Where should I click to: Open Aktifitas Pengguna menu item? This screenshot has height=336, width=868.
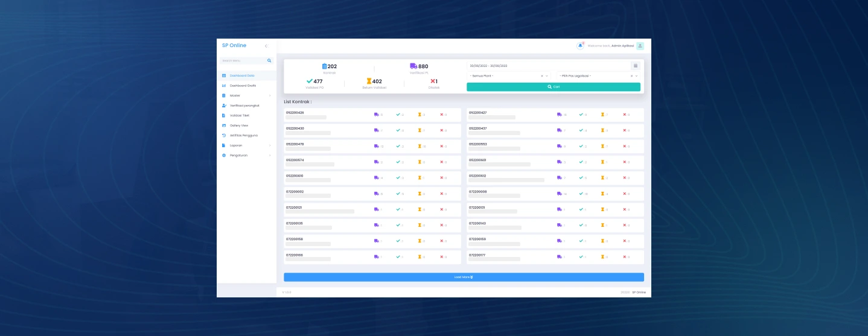[246, 135]
